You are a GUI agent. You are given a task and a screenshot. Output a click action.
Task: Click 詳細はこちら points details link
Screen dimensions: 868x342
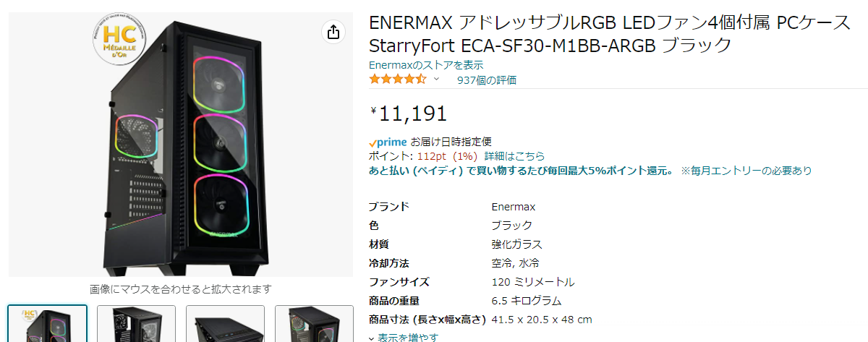click(514, 156)
